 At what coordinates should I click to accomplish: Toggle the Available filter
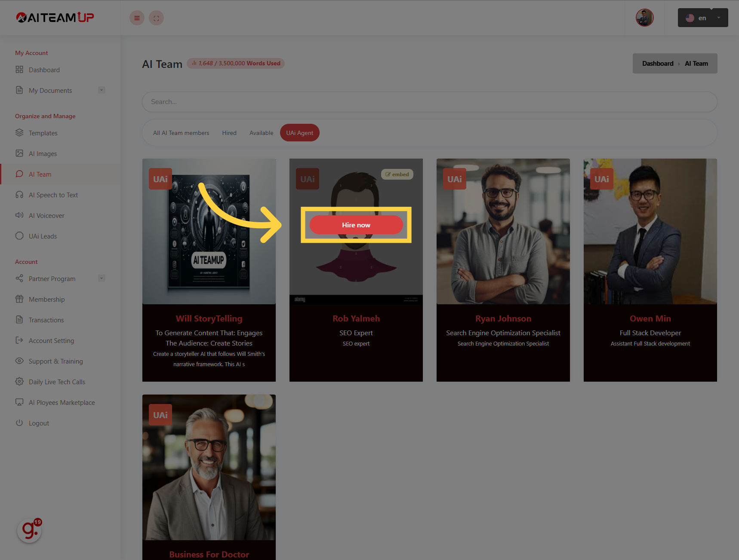pos(261,132)
